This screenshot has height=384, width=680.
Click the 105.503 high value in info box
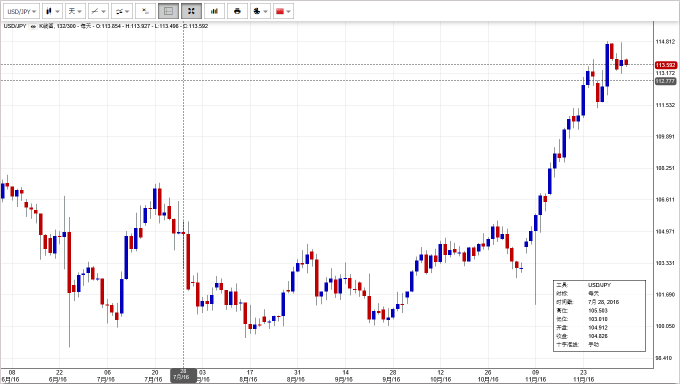click(598, 311)
